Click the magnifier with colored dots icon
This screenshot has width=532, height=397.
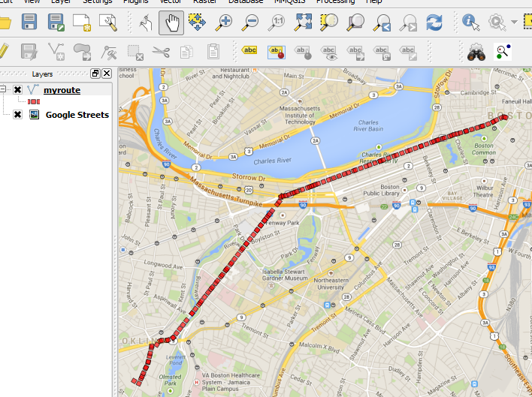point(503,52)
